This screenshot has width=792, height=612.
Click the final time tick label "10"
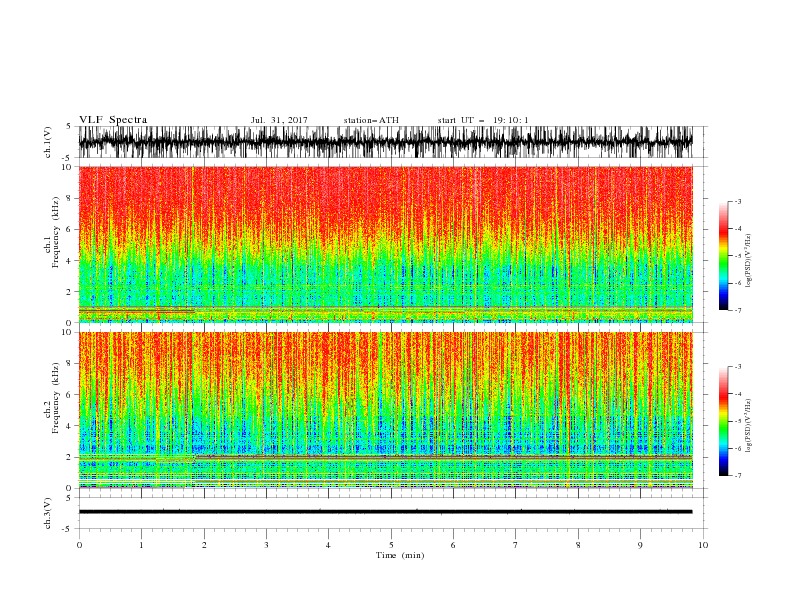703,545
